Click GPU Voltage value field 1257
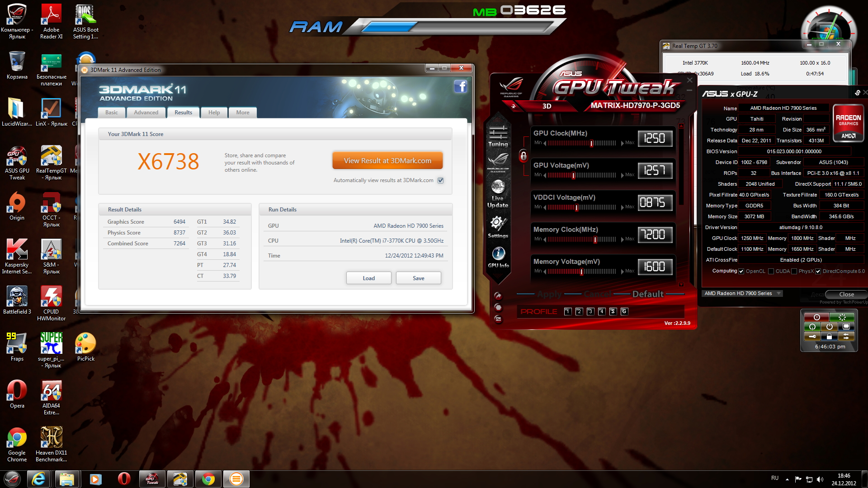This screenshot has height=488, width=868. (x=655, y=170)
